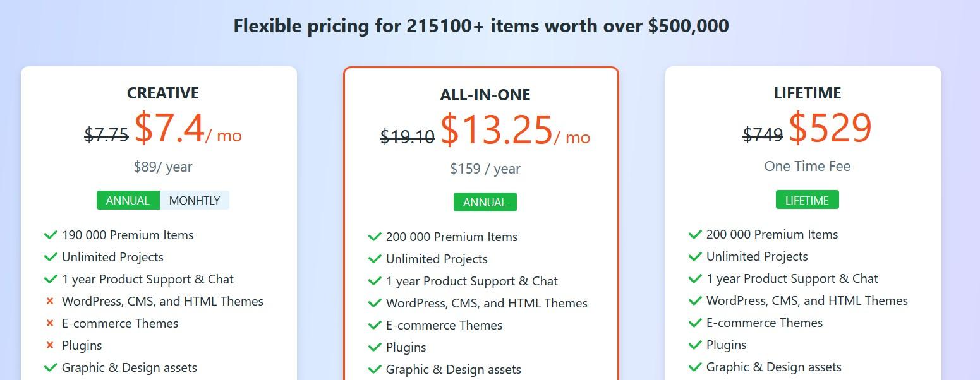Click checkmark beside All-in-One E-commerce Themes
Screen dimensions: 980x380
coord(375,325)
